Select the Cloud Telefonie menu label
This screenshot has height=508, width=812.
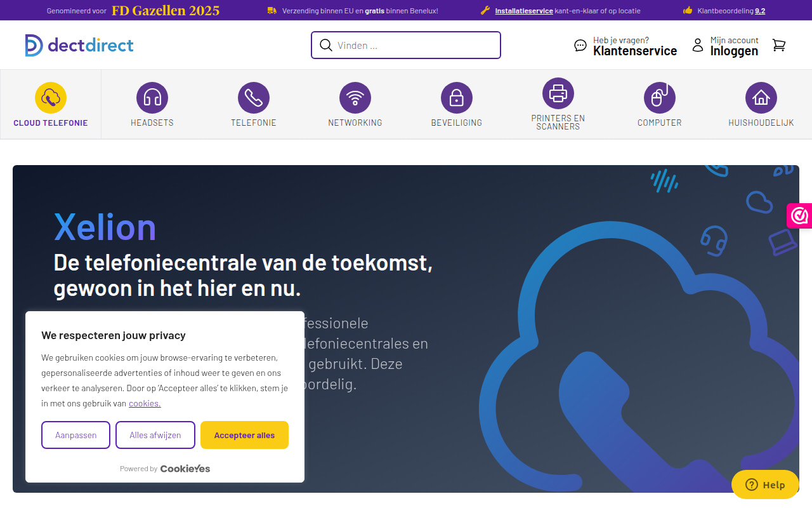51,123
